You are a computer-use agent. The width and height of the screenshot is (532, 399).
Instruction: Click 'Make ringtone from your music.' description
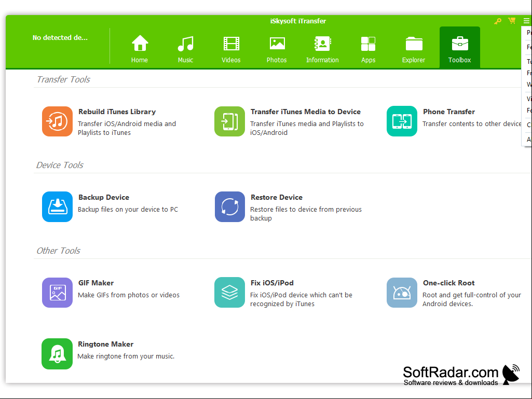[126, 356]
